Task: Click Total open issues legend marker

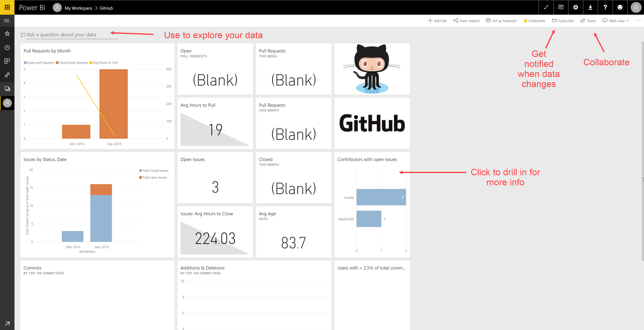Action: point(140,177)
